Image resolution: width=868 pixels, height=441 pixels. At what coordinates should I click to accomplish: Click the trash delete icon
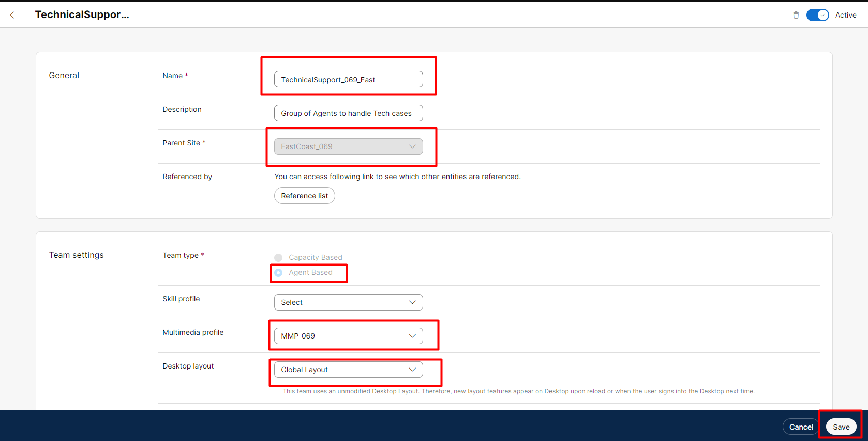[796, 15]
